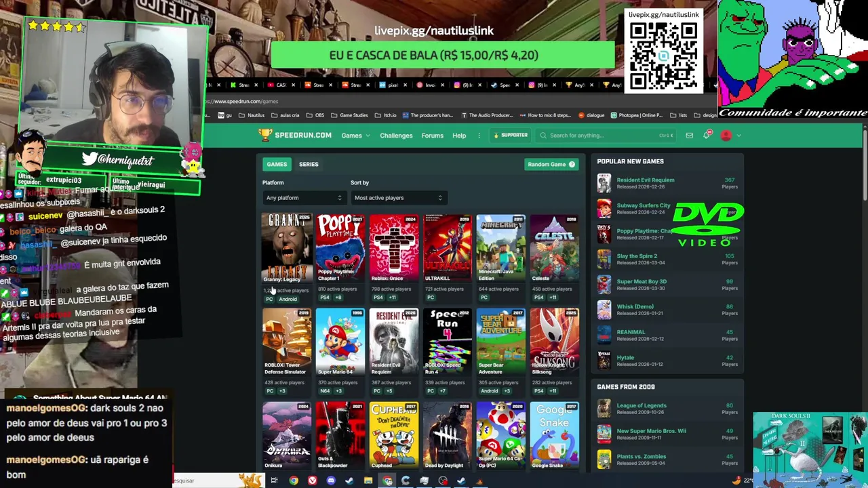This screenshot has width=868, height=488.
Task: Expand the account menu chevron beside avatar
Action: tap(738, 136)
